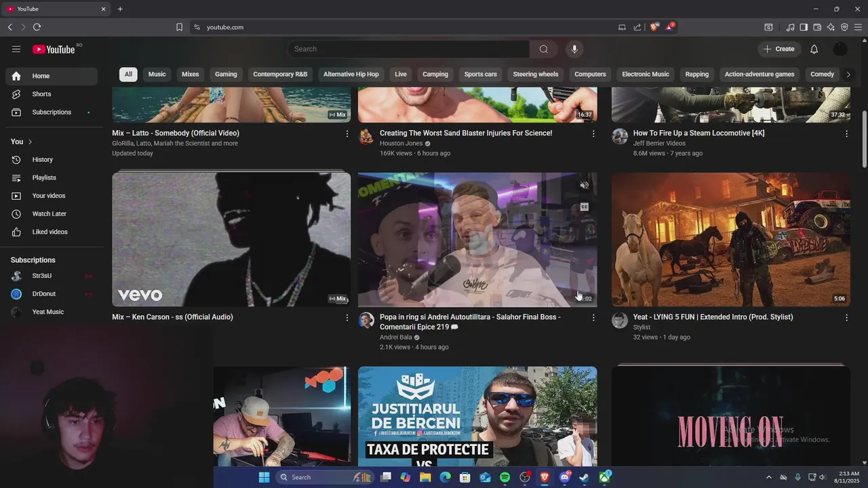
Task: Open Steam from the taskbar
Action: click(x=584, y=477)
